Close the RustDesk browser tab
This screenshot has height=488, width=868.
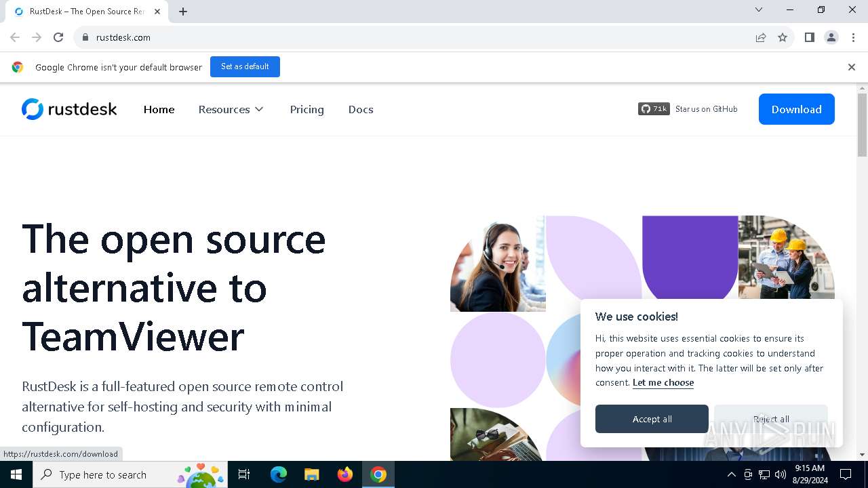point(158,12)
